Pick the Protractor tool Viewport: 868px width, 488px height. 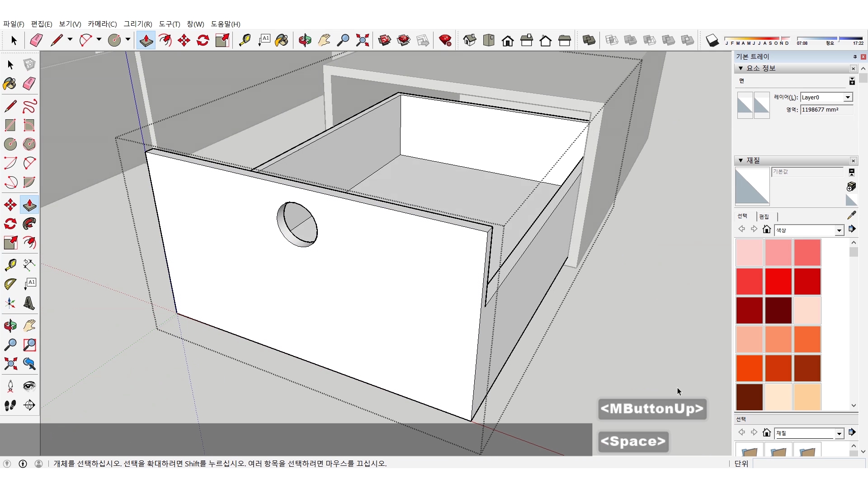(10, 284)
